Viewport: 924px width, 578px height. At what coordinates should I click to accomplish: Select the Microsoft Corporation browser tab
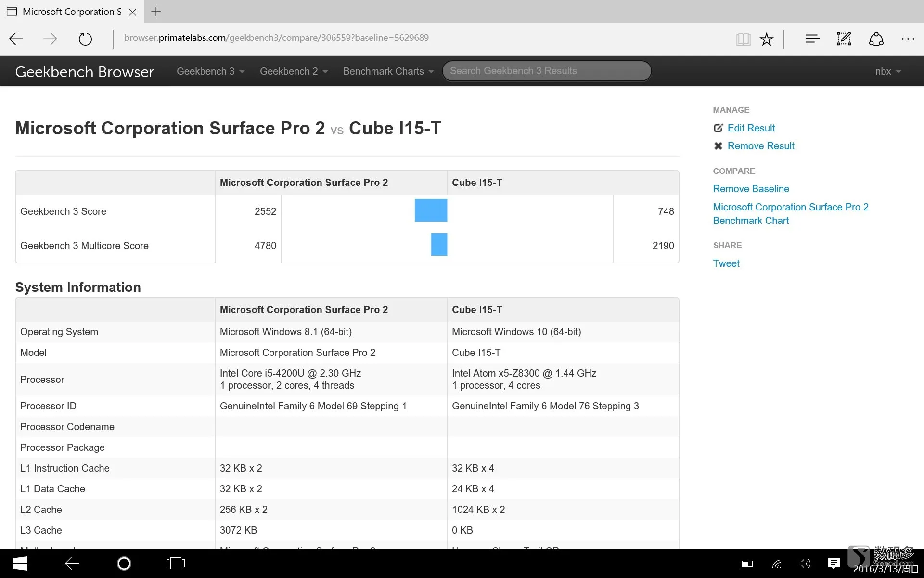coord(71,12)
